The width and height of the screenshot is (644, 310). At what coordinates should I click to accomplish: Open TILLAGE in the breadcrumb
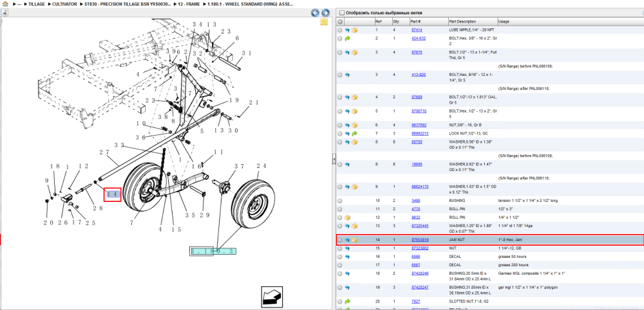pyautogui.click(x=37, y=4)
